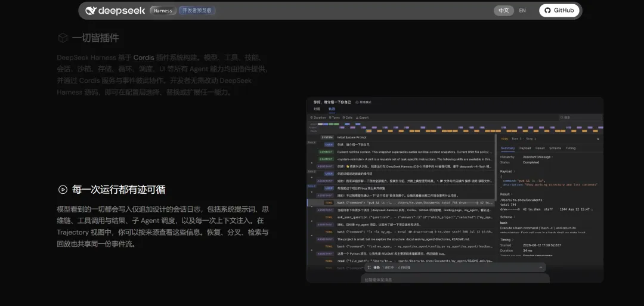Select the Initial System Prompt row
Viewport: 644px width, 306px height.
(x=401, y=137)
